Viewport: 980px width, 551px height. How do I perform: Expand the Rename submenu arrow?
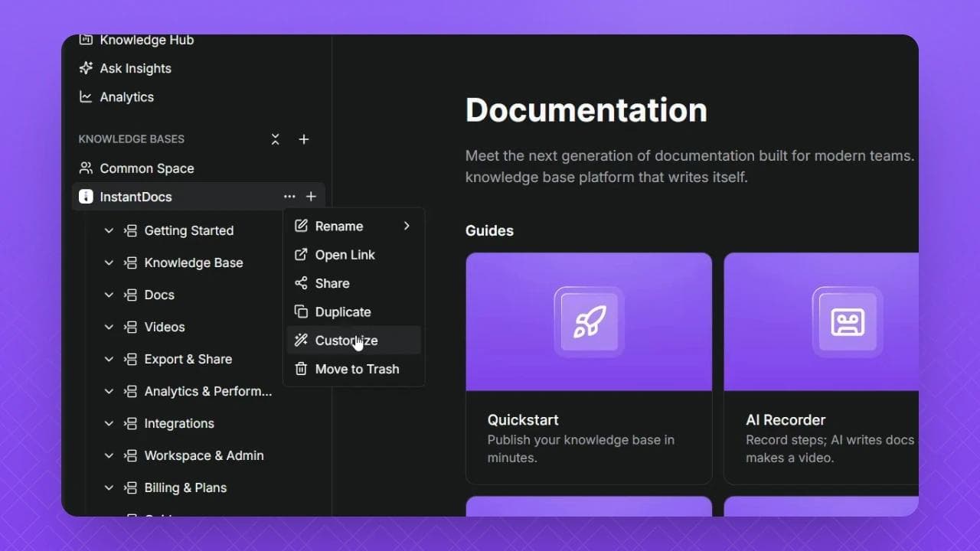click(407, 226)
